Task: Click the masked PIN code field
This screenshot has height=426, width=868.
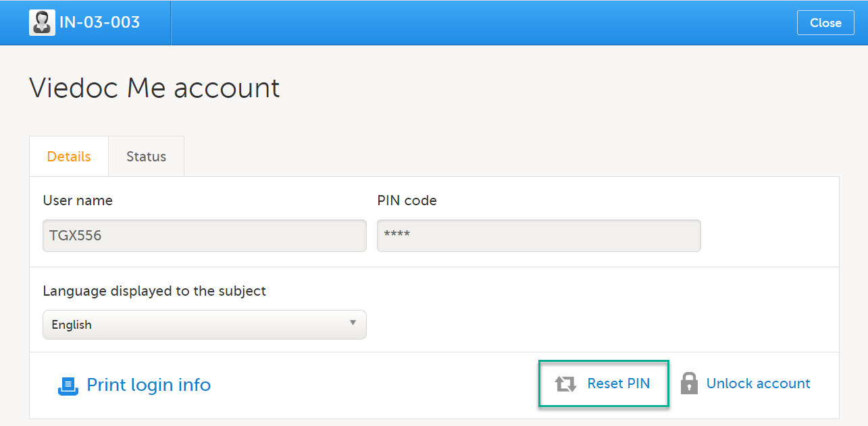Action: 538,236
